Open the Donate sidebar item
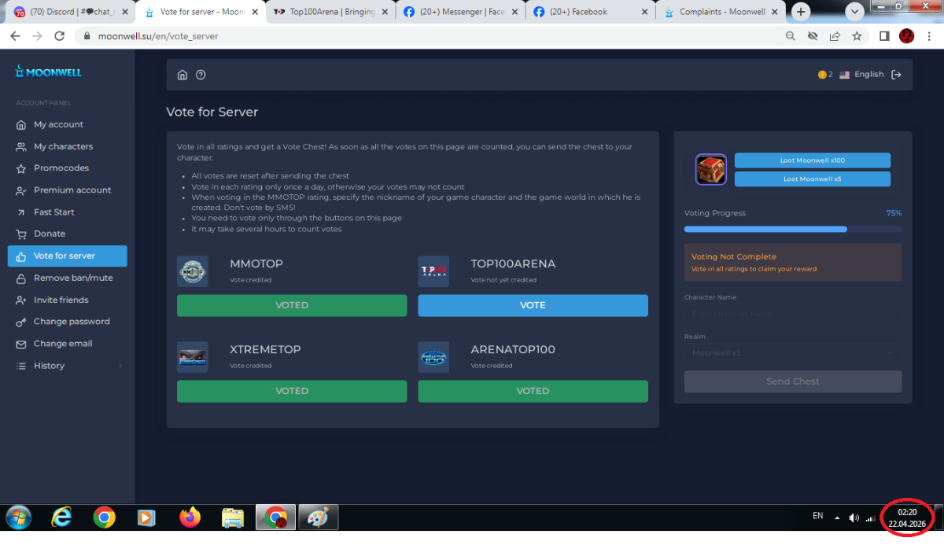 tap(50, 234)
